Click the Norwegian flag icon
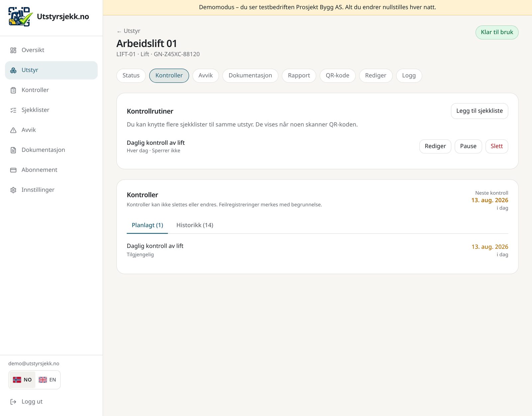Viewport: 532px width, 416px height. coord(17,380)
